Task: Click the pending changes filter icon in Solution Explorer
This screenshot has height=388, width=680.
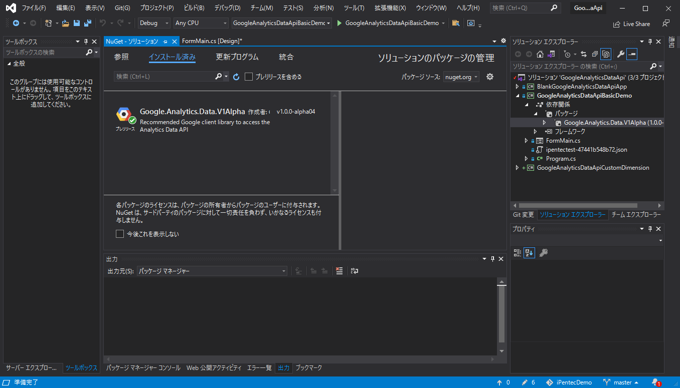Action: (x=567, y=54)
